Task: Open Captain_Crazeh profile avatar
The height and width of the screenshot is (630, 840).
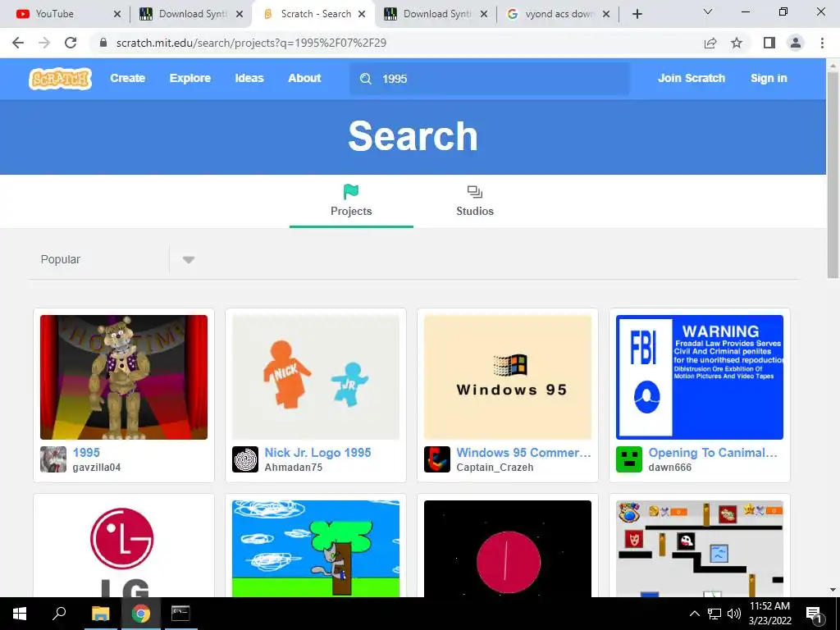Action: [x=437, y=459]
